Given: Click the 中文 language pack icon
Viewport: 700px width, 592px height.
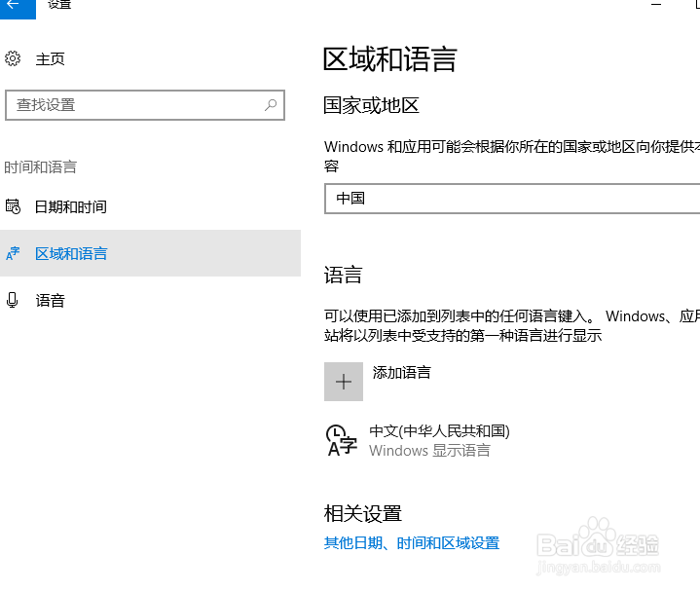Looking at the screenshot, I should coord(342,440).
